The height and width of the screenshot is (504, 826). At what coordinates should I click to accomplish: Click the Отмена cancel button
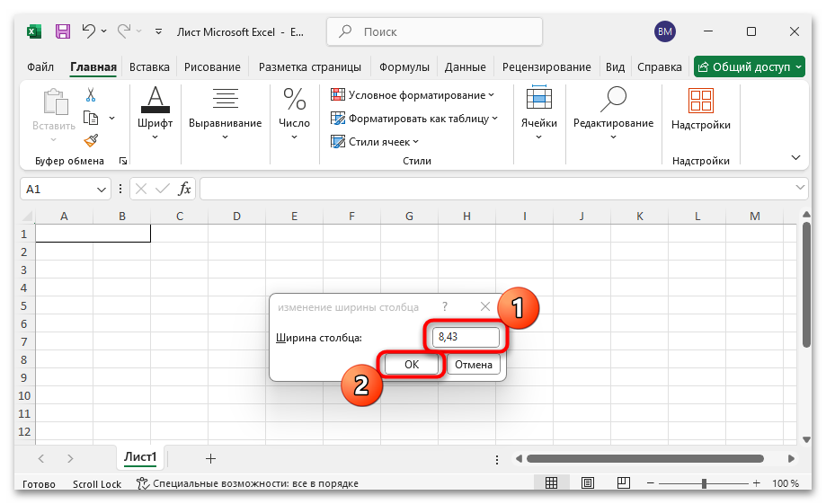[x=474, y=365]
